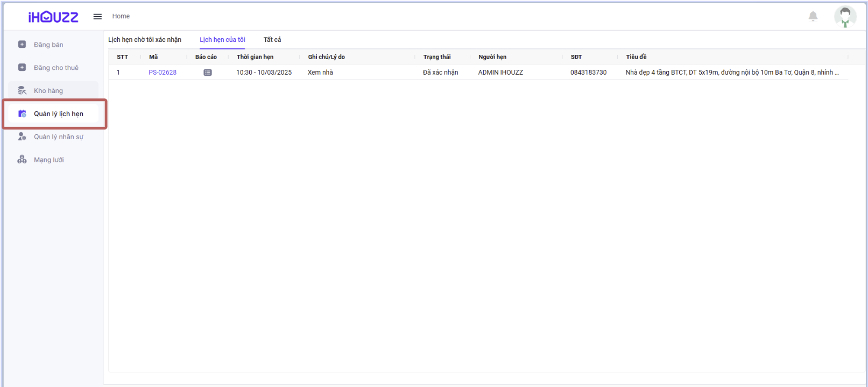Select the Lịch hẹn của tôi tab

coord(222,40)
